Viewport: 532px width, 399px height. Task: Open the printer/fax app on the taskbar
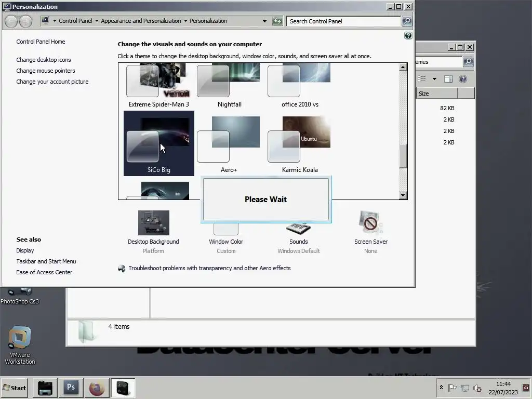pyautogui.click(x=45, y=388)
